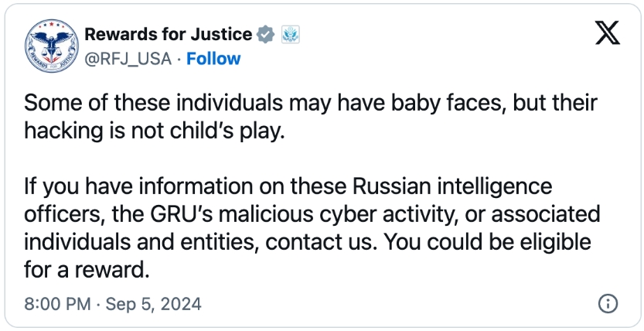Open the tweet's 8:00 PM timestamp
The image size is (644, 331).
[x=57, y=304]
